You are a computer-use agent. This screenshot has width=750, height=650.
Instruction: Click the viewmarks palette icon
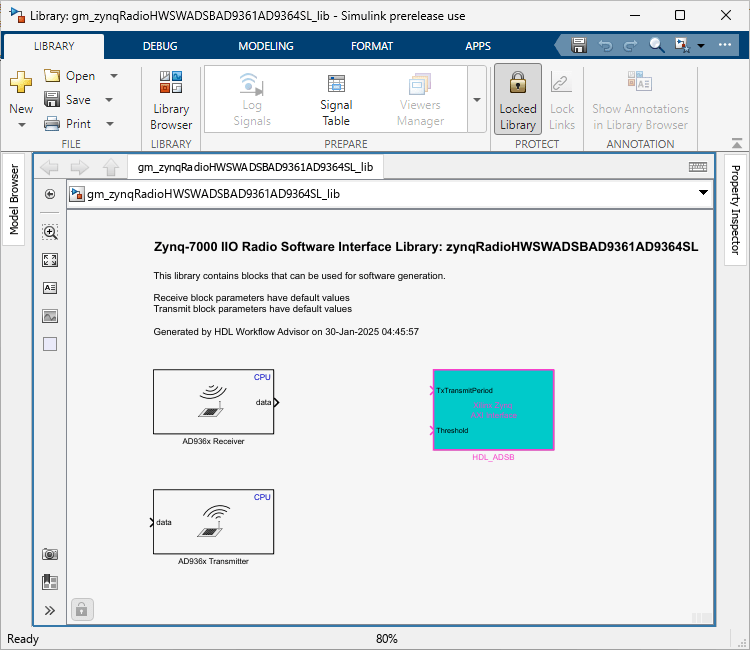click(50, 582)
